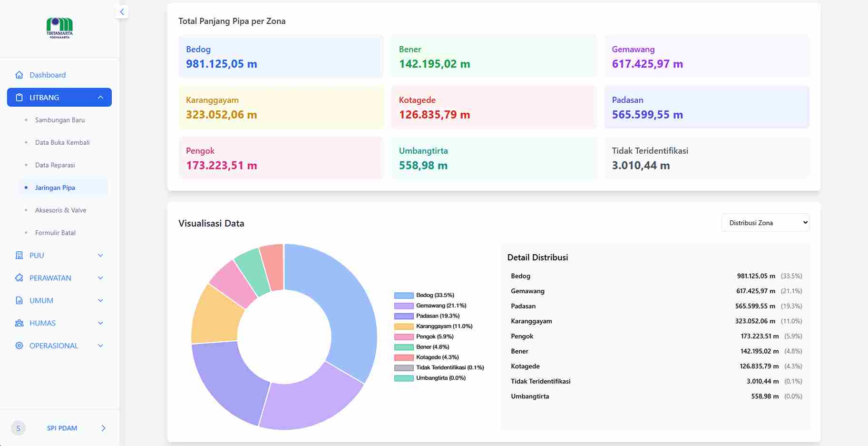Image resolution: width=868 pixels, height=446 pixels.
Task: Click the OPERASIONAL gear icon
Action: coord(19,346)
